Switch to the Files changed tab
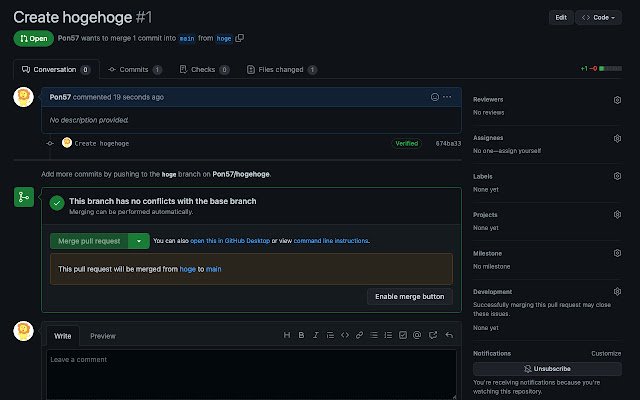 pyautogui.click(x=282, y=69)
